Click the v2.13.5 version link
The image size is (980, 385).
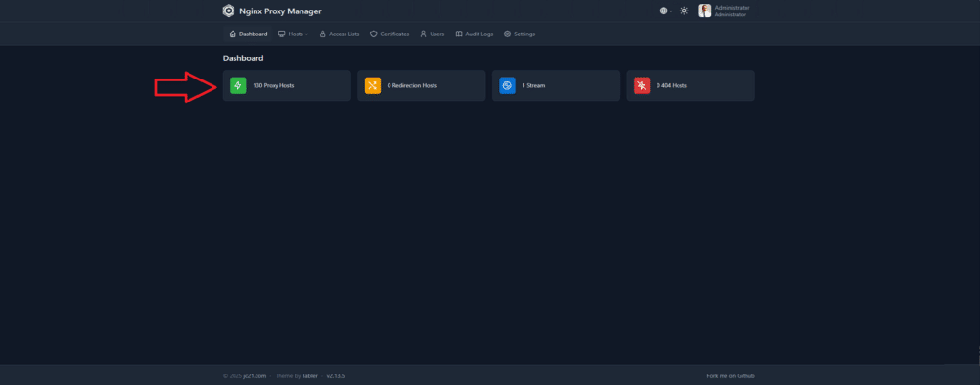click(x=335, y=375)
